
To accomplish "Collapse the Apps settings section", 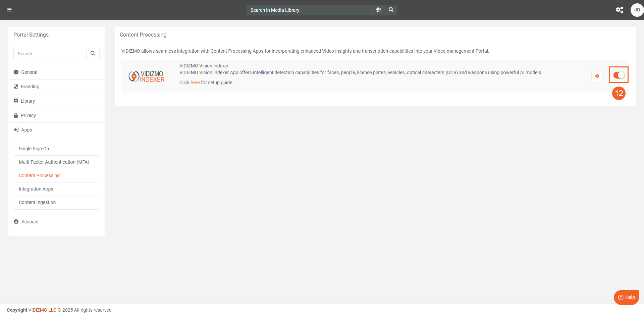I will tap(26, 130).
